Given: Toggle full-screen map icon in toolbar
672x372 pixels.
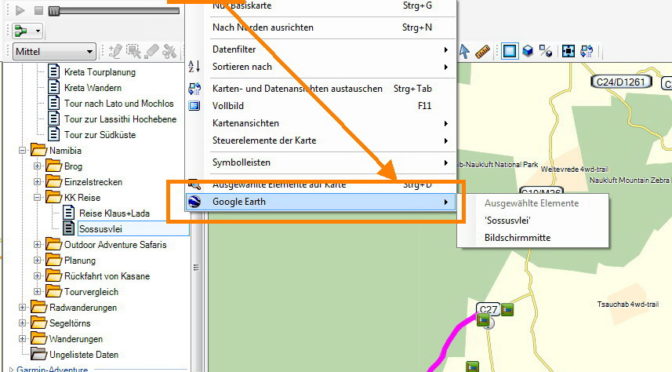Looking at the screenshot, I should coord(568,51).
